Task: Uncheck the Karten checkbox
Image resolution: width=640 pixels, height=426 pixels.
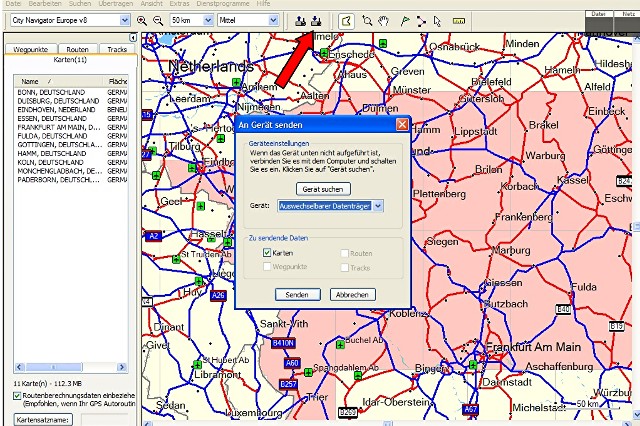Action: point(267,253)
